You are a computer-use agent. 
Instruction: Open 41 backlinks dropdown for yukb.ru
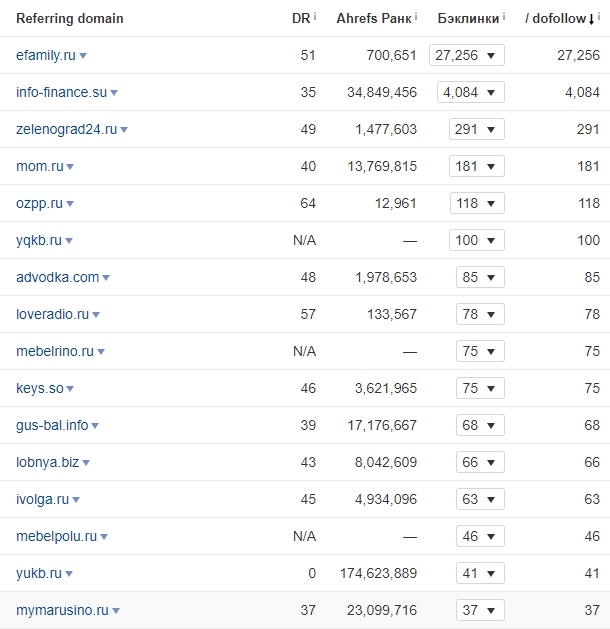point(480,573)
